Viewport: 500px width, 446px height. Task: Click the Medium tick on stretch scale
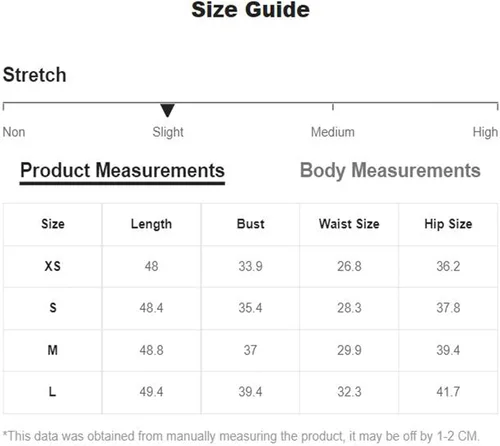click(x=333, y=107)
